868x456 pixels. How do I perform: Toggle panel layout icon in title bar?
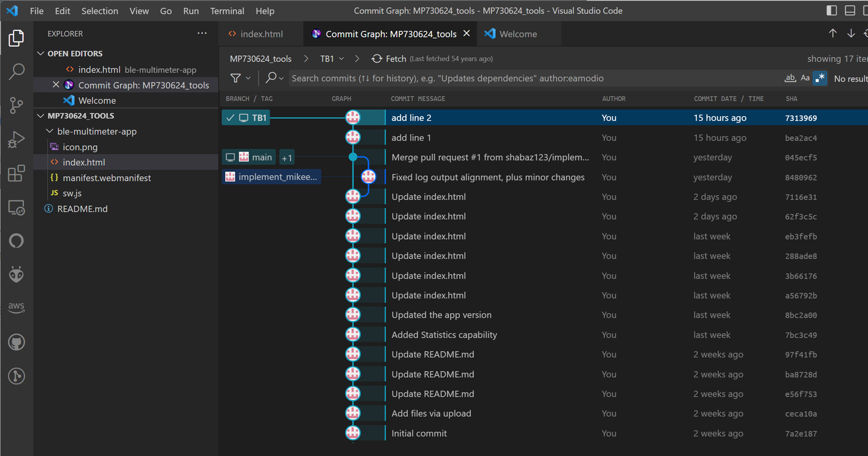(850, 11)
